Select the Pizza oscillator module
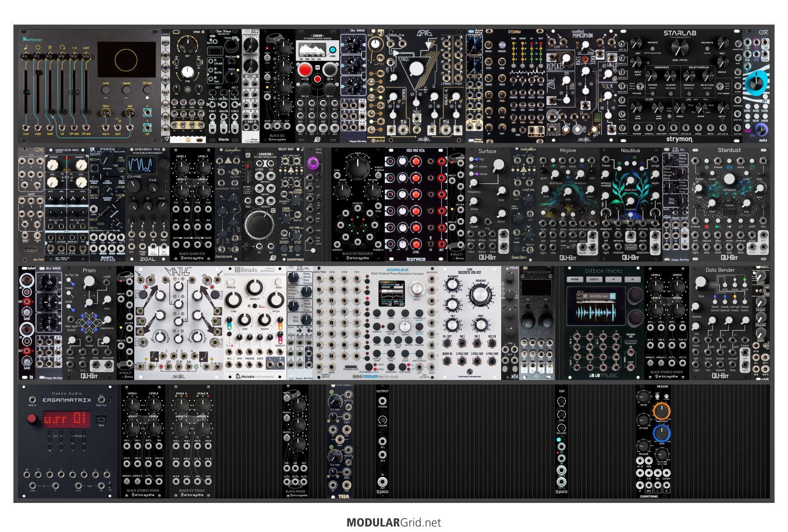788x532 pixels. coord(107,204)
